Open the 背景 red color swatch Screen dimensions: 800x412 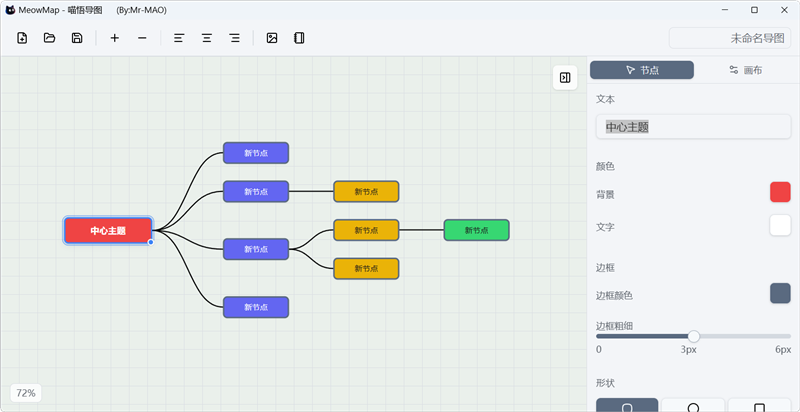[780, 192]
